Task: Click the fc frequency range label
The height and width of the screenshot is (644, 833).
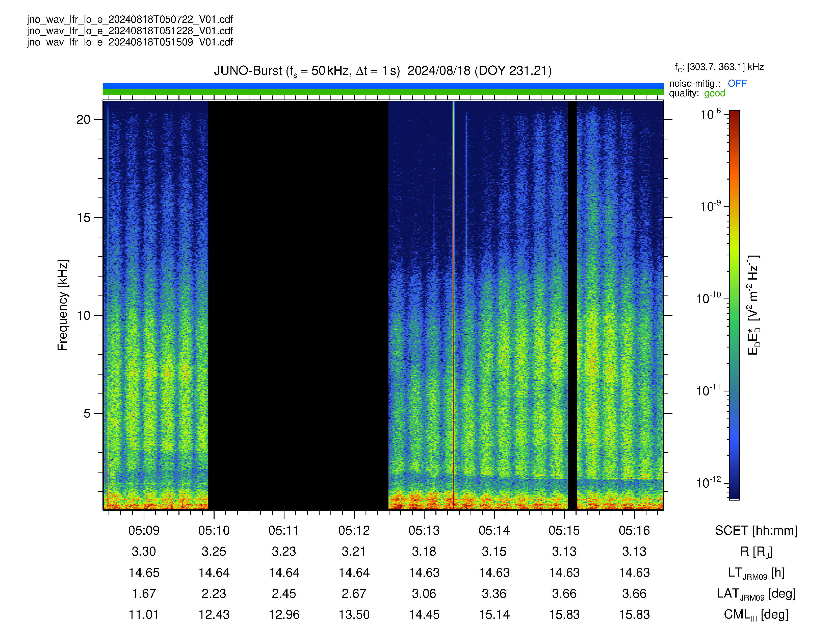Action: point(719,67)
